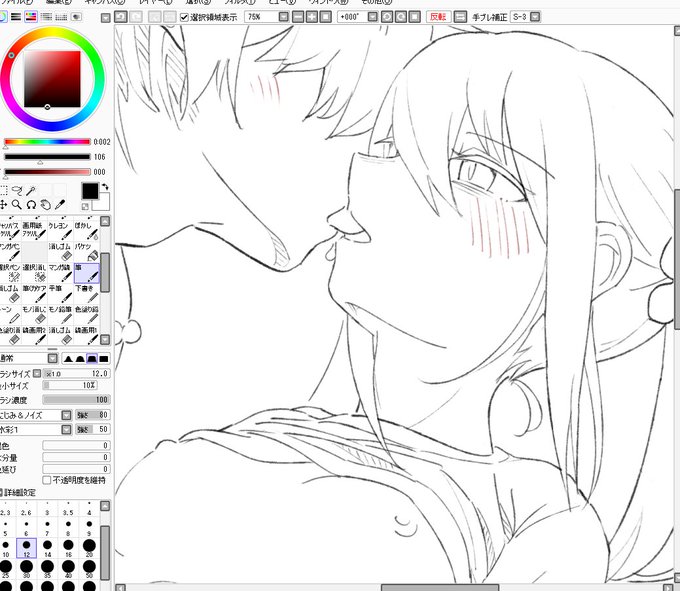Toggle the color mixer panel icon
The image size is (680, 591).
(46, 17)
